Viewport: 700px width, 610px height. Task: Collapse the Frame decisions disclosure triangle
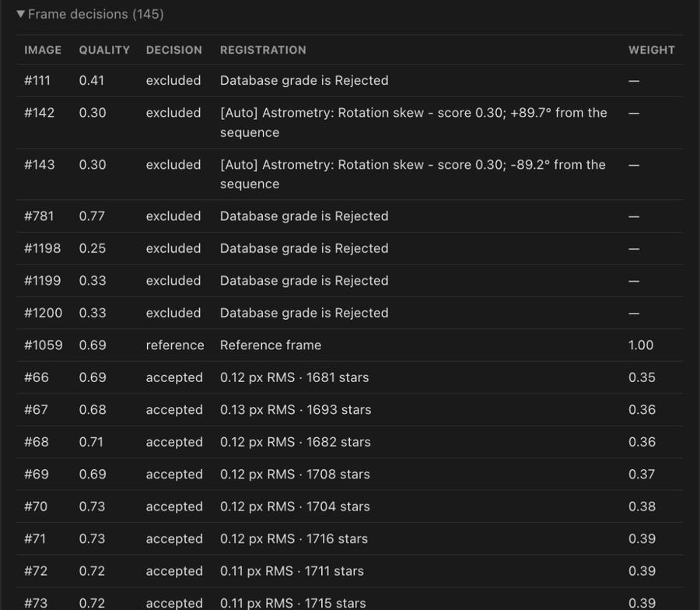pyautogui.click(x=20, y=14)
